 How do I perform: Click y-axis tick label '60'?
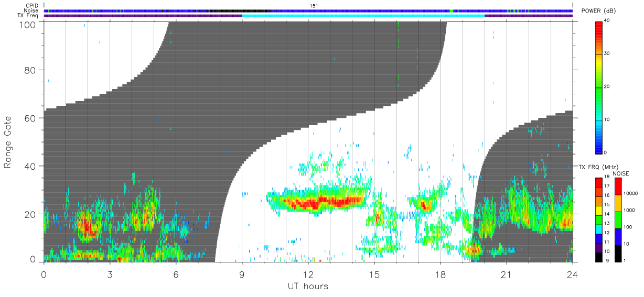tap(30, 118)
